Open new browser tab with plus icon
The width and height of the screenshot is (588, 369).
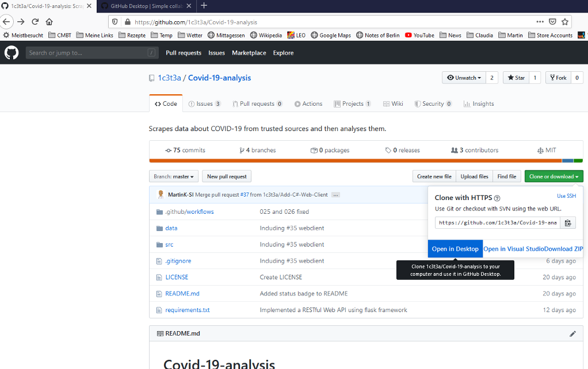(204, 6)
